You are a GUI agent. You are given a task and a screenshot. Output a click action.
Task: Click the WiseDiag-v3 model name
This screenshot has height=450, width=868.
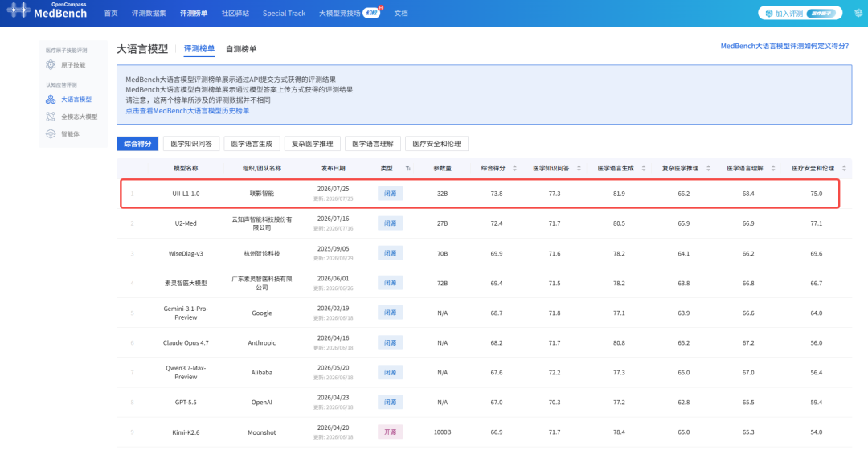click(x=186, y=253)
